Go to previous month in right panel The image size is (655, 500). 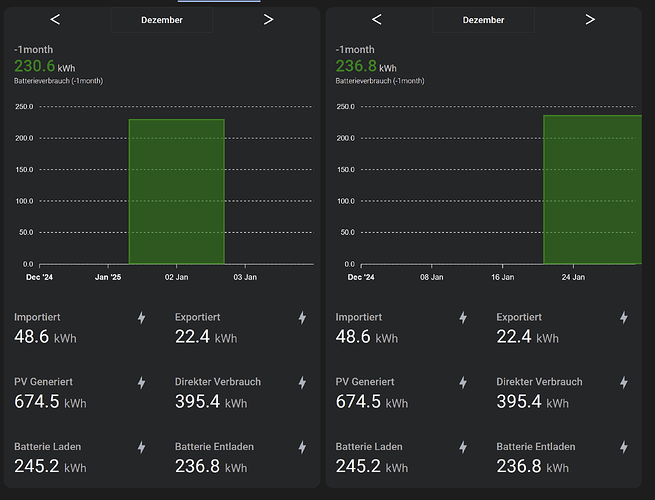click(x=377, y=19)
